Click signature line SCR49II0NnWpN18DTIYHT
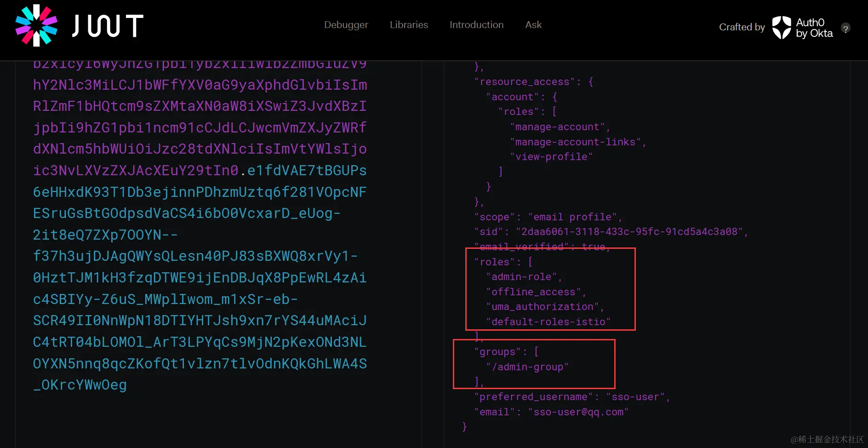 [x=200, y=320]
